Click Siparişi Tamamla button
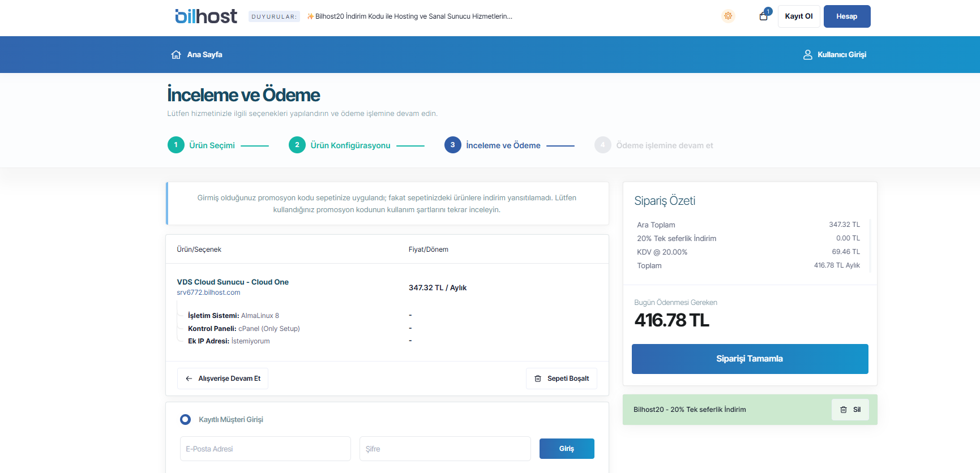Viewport: 980px width, 473px height. click(x=750, y=359)
